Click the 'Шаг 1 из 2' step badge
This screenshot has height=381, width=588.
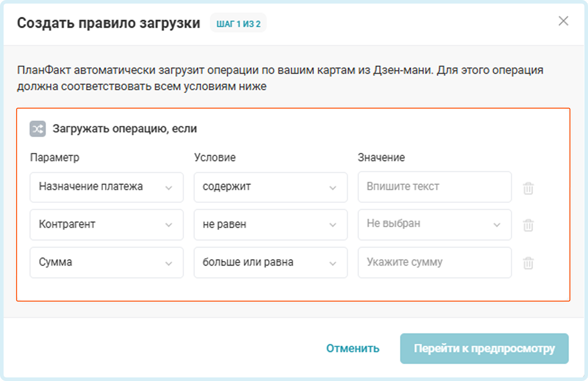(238, 24)
